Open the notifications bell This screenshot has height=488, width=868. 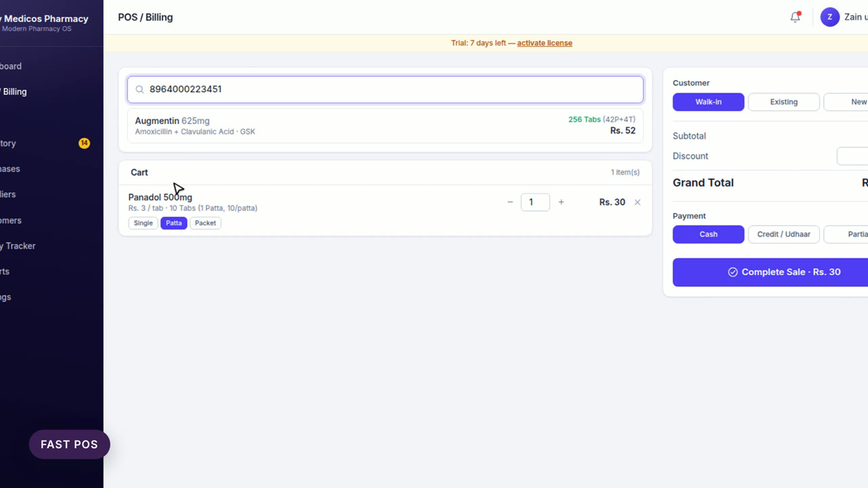795,17
